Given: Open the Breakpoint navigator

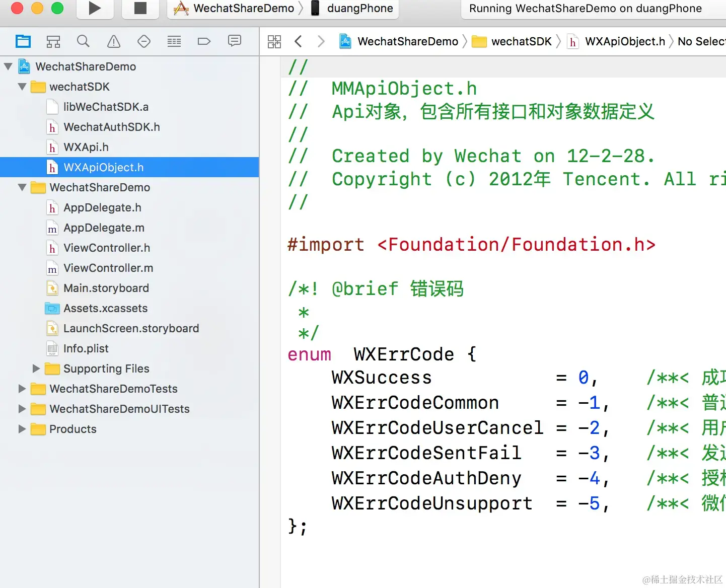Looking at the screenshot, I should tap(204, 41).
